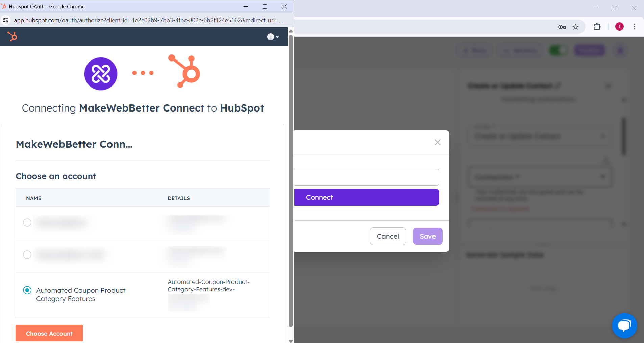Image resolution: width=644 pixels, height=343 pixels.
Task: Click the large orange HubSpot sprocket logo
Action: point(184,71)
